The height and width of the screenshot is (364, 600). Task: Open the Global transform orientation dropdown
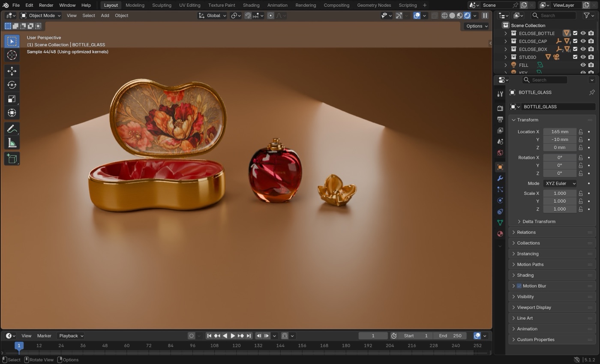coord(212,15)
